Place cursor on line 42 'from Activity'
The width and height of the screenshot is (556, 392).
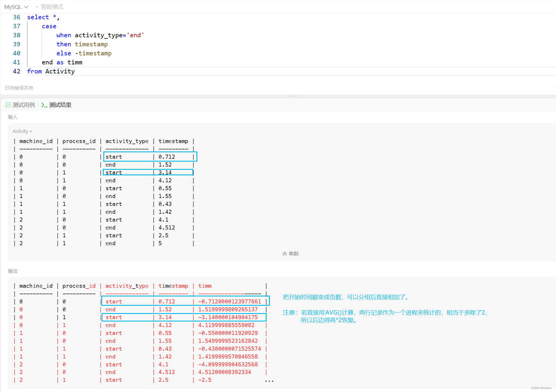coord(51,71)
